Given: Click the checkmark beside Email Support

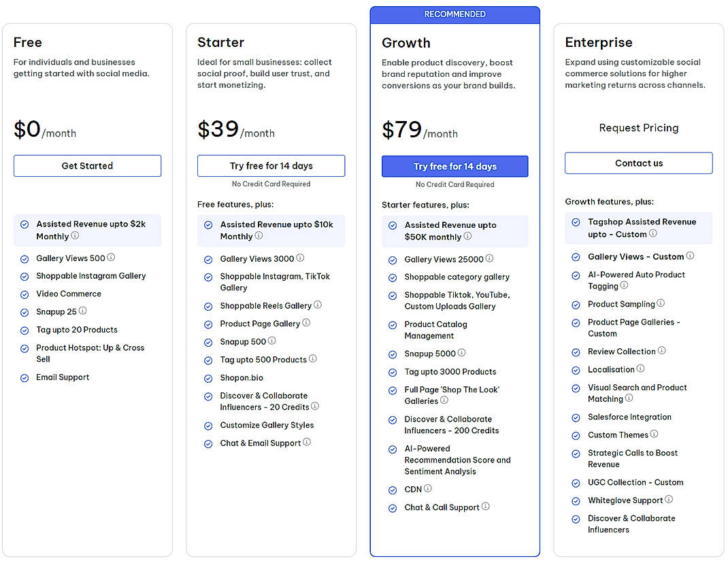Looking at the screenshot, I should pos(24,377).
